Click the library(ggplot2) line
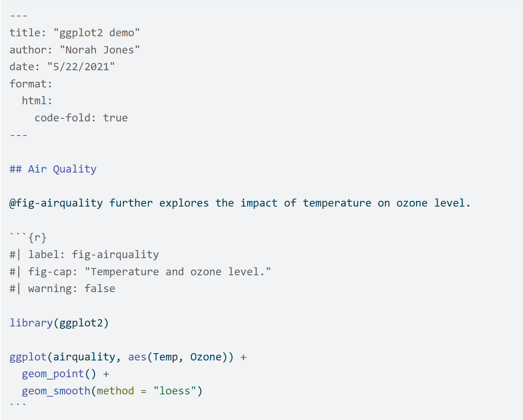This screenshot has height=420, width=523. [x=59, y=323]
